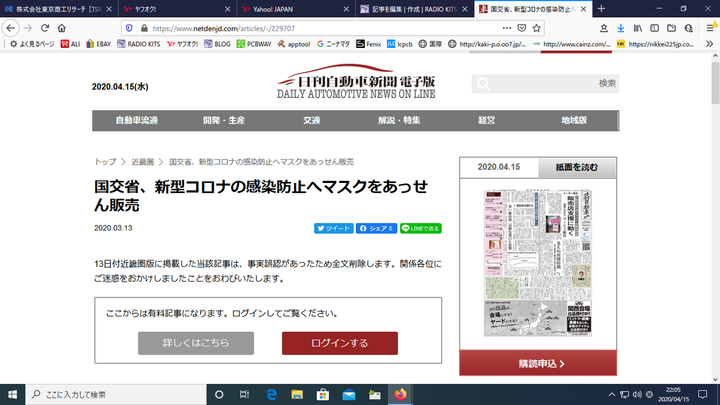Bookmark this page with the star icon
This screenshot has width=720, height=405.
coord(537,28)
